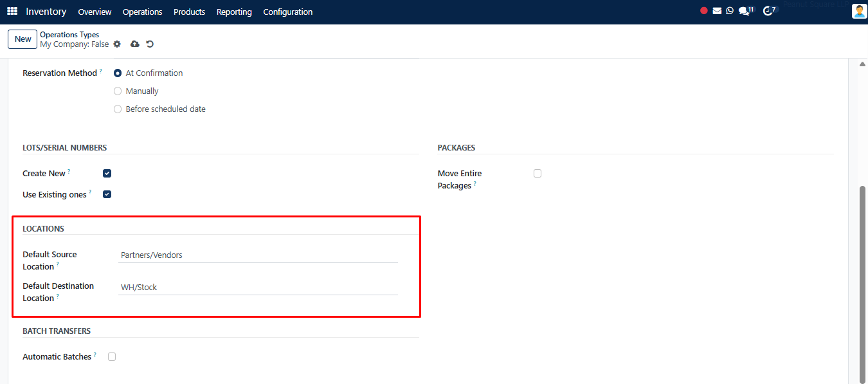This screenshot has width=868, height=384.
Task: Click the New button
Action: tap(23, 39)
